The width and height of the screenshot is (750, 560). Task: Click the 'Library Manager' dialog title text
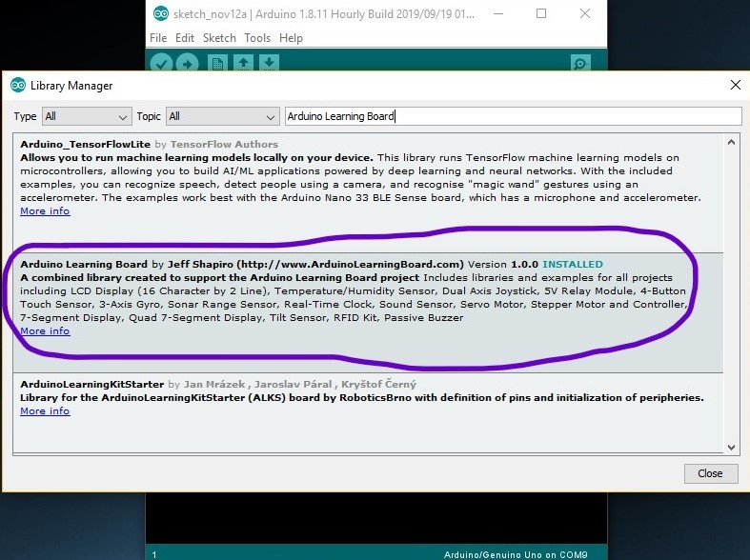pos(71,86)
